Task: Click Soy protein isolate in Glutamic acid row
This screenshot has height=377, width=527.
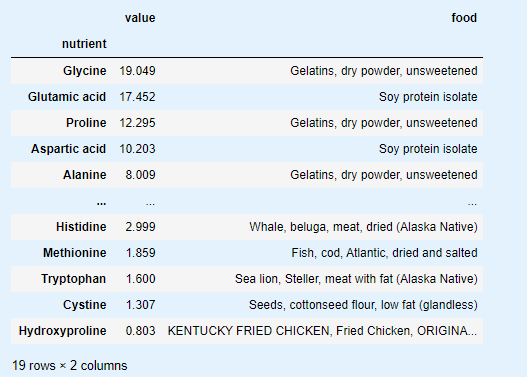Action: click(428, 97)
